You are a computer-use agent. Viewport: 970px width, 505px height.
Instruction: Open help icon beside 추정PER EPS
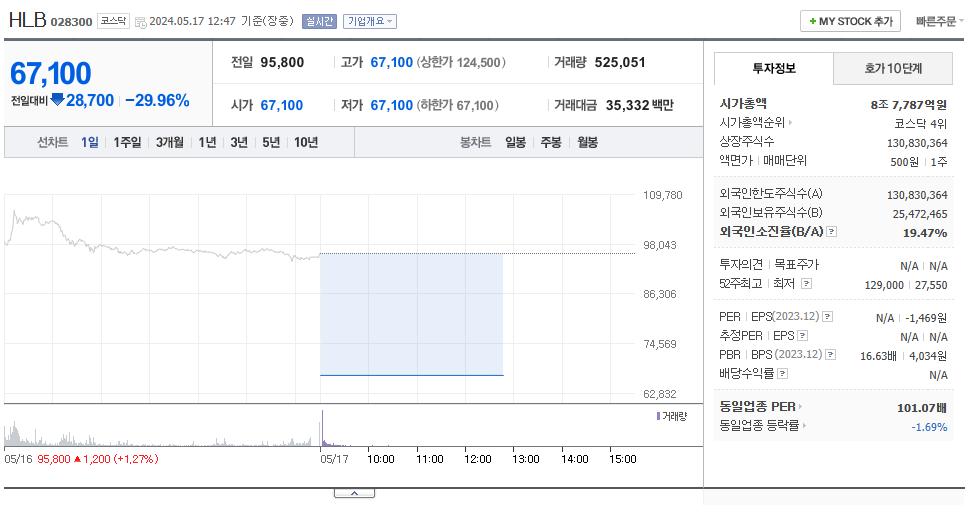click(x=802, y=336)
